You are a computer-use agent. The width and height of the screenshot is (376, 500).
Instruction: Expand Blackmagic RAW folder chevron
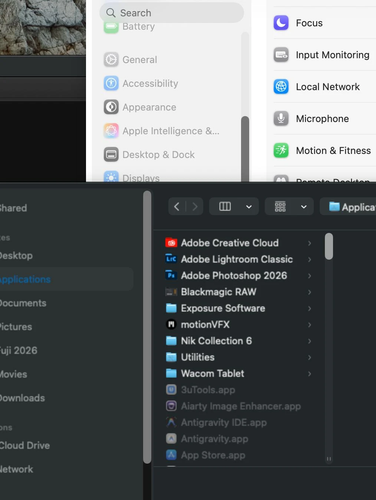309,292
